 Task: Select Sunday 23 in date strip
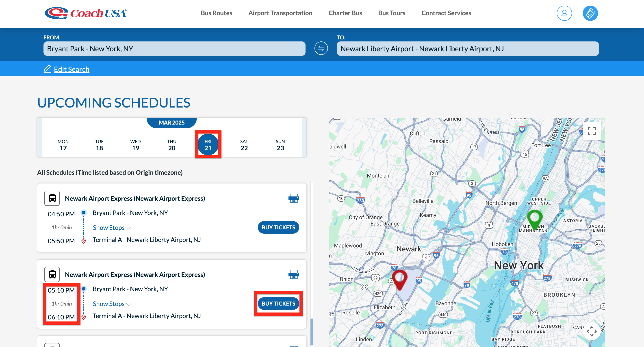[x=280, y=145]
